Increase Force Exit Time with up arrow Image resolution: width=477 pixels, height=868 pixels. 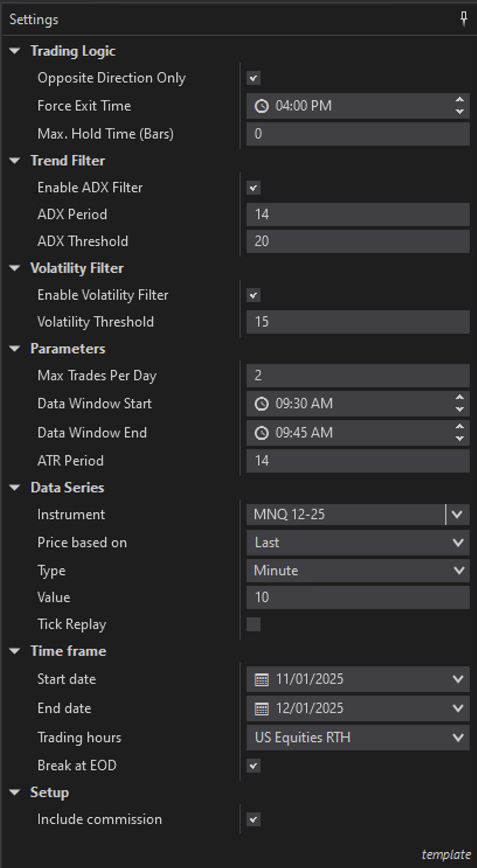click(459, 100)
